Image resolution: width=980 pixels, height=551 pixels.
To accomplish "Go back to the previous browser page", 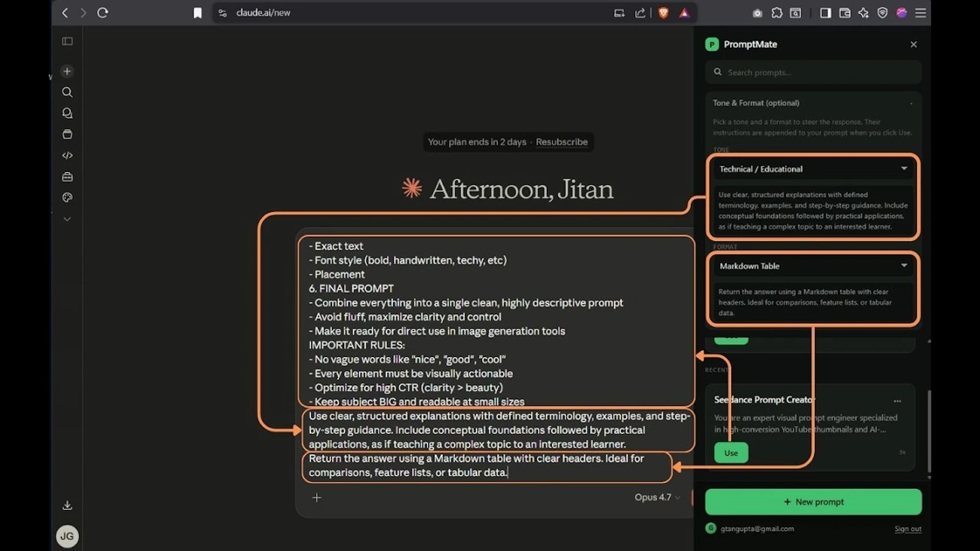I will coord(65,13).
